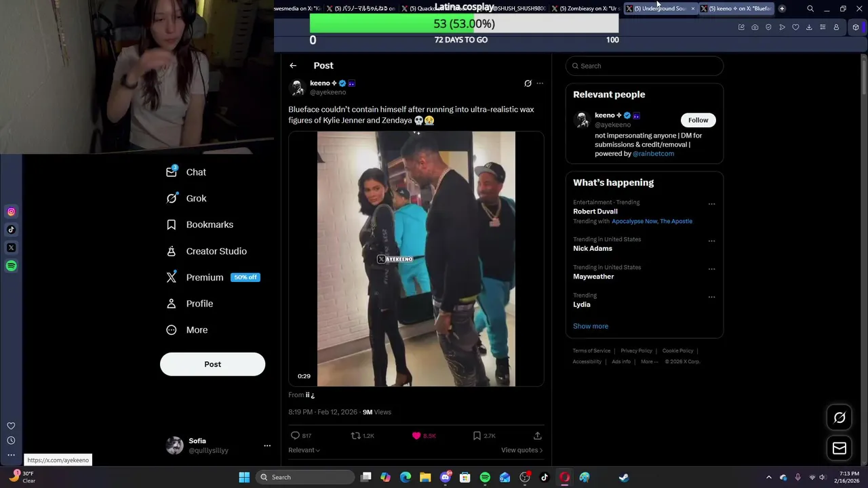
Task: Open options dots for Nick Adams trend
Action: 711,241
